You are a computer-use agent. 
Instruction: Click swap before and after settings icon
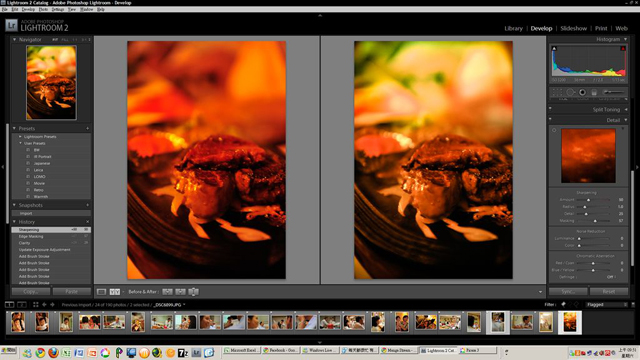pos(193,292)
